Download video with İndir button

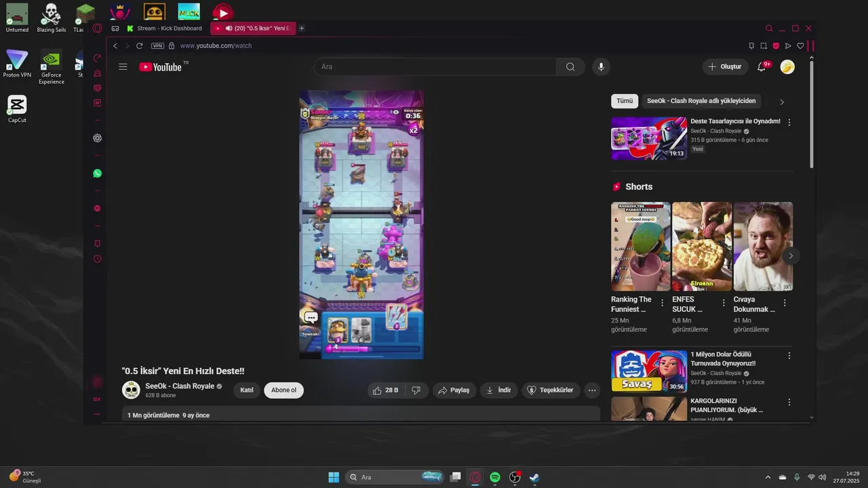(x=499, y=390)
